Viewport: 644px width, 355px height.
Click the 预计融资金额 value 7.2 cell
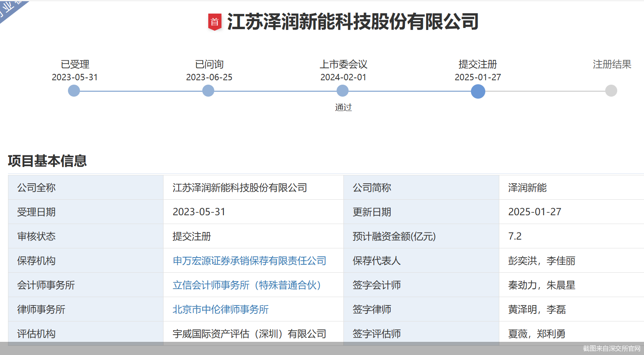(515, 236)
